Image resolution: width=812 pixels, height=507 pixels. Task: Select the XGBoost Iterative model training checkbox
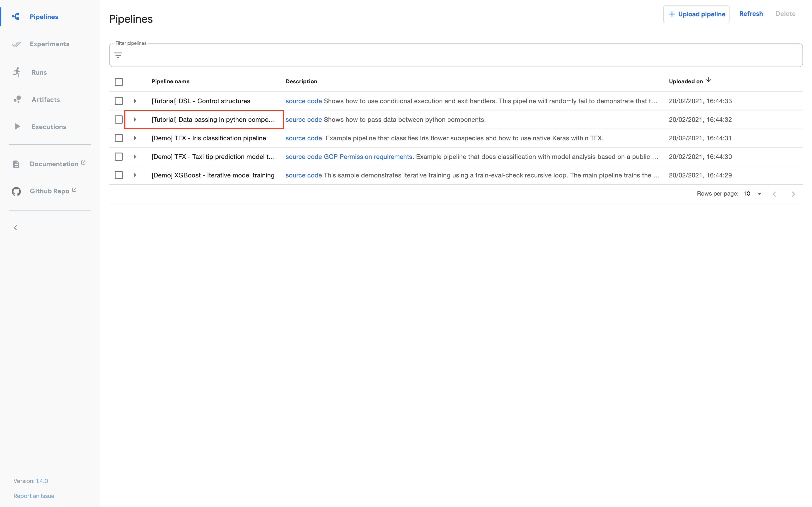point(119,175)
